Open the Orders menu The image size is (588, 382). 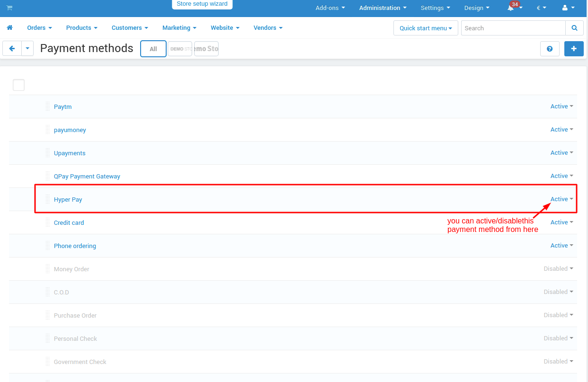pos(39,28)
